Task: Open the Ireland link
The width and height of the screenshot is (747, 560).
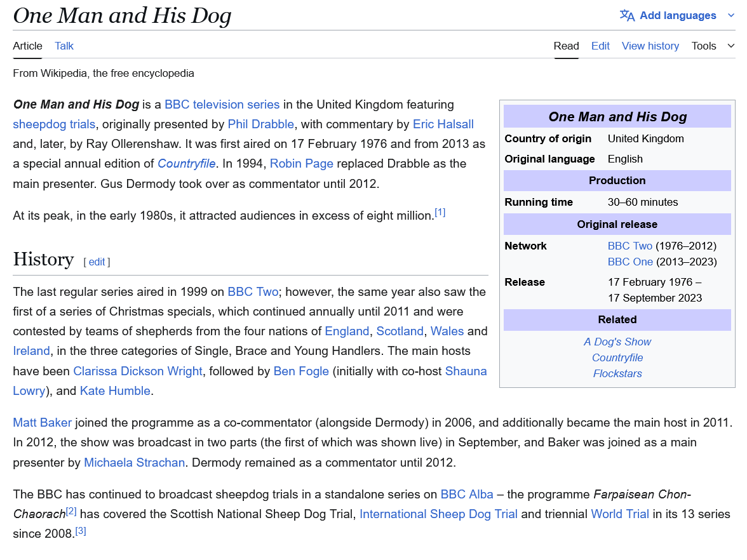Action: tap(31, 352)
